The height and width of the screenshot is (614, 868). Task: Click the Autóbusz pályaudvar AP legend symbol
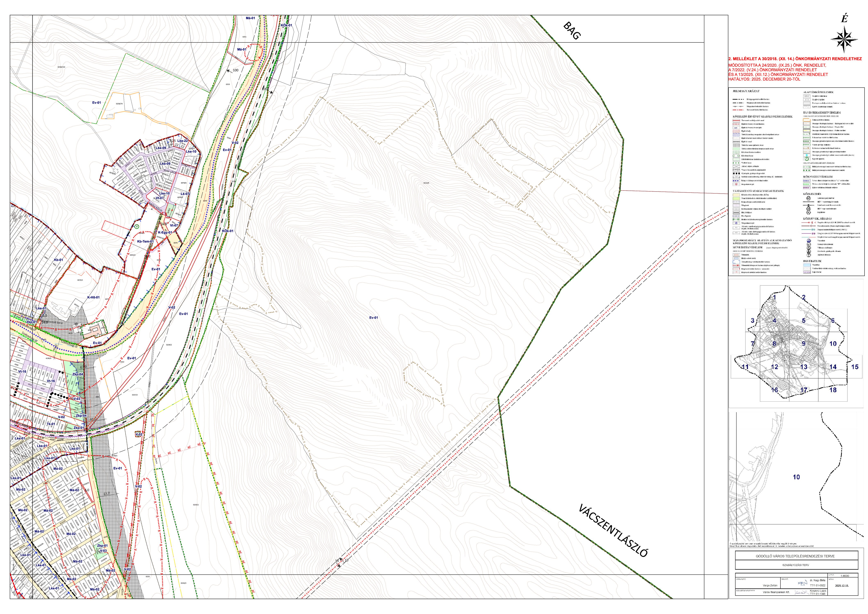coord(808,198)
